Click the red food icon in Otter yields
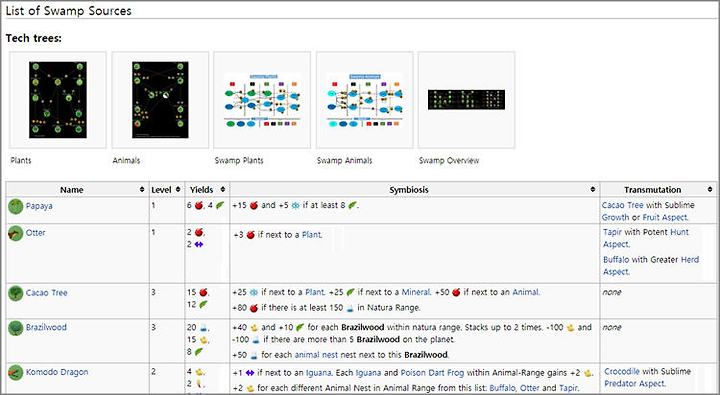This screenshot has width=720, height=395. point(198,232)
